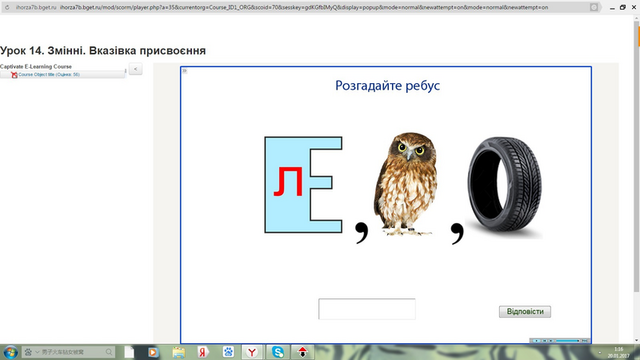Open the Course Object title tree item

(x=49, y=75)
